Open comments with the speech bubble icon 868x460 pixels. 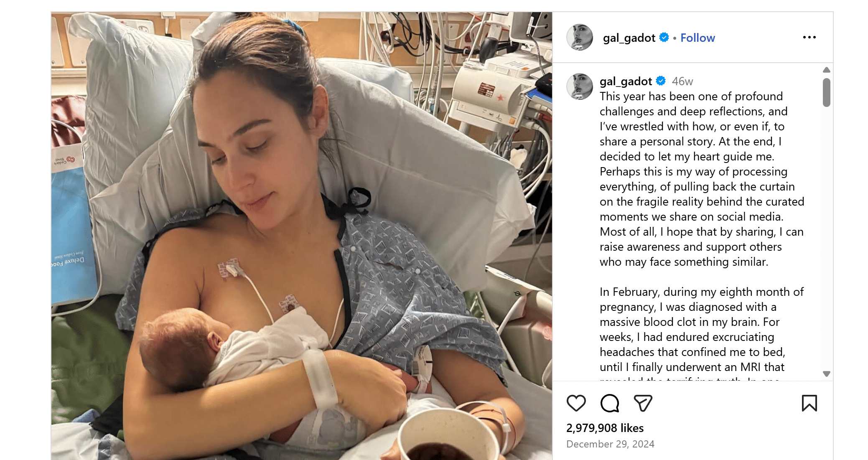coord(610,403)
